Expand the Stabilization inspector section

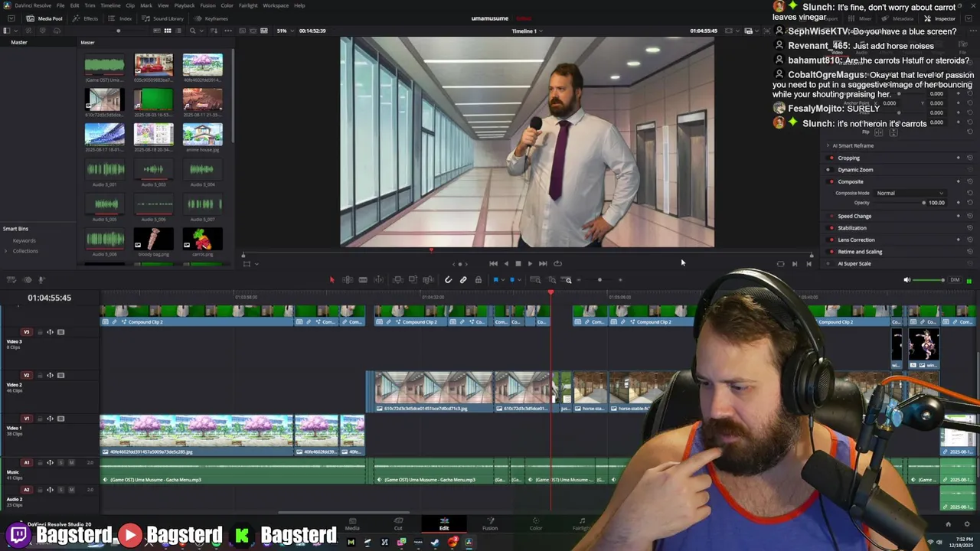pos(852,228)
